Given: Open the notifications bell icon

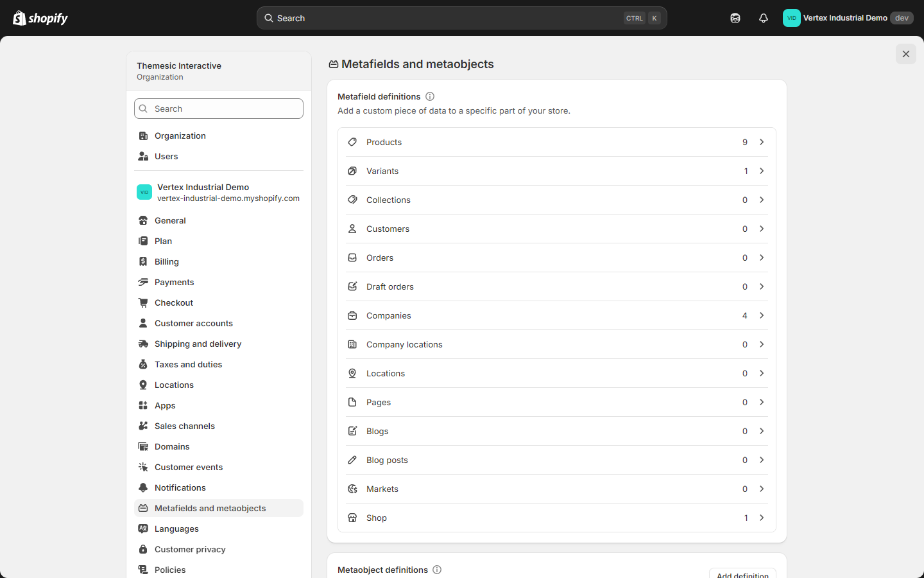Looking at the screenshot, I should tap(764, 18).
